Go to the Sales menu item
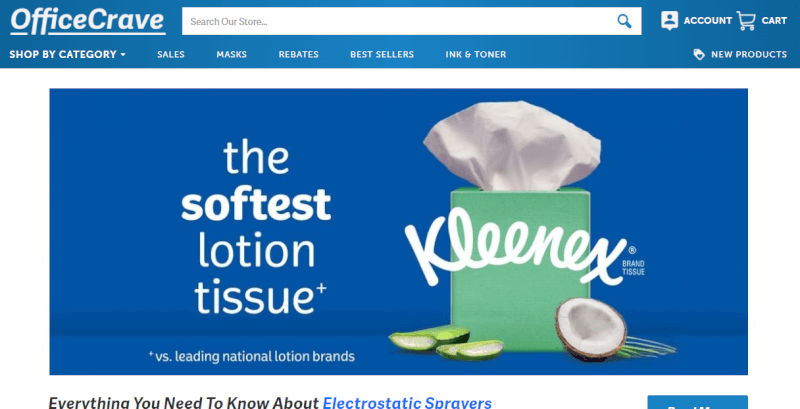Image resolution: width=800 pixels, height=409 pixels. pos(171,55)
